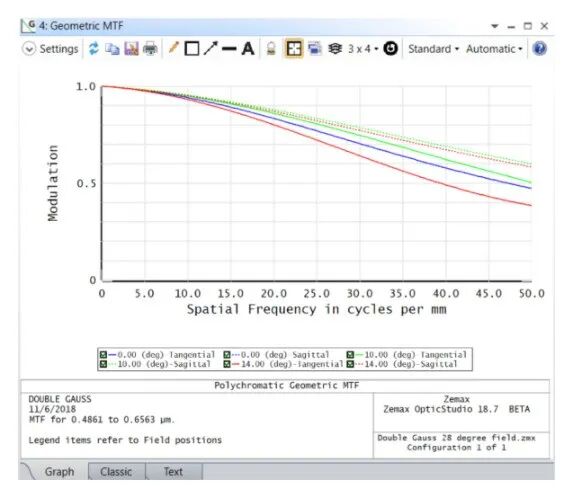Select the rectangle annotation tool
This screenshot has width=587, height=488.
[192, 49]
